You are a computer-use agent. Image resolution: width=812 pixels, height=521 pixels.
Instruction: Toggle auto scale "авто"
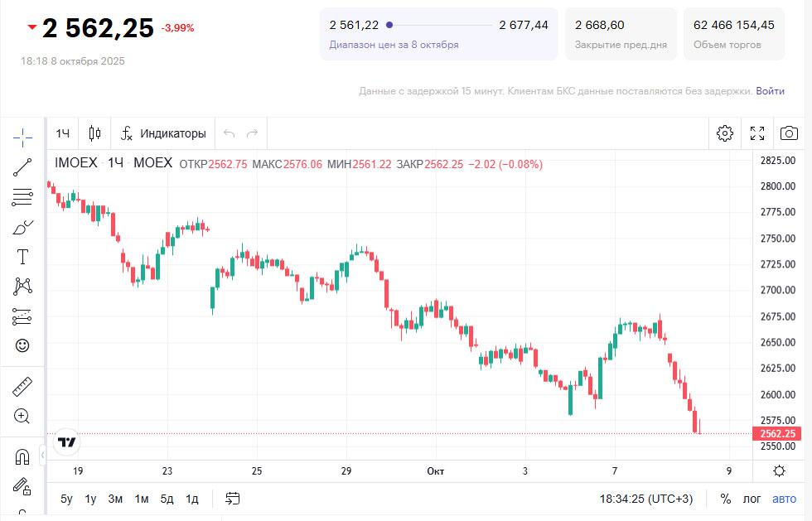point(784,499)
